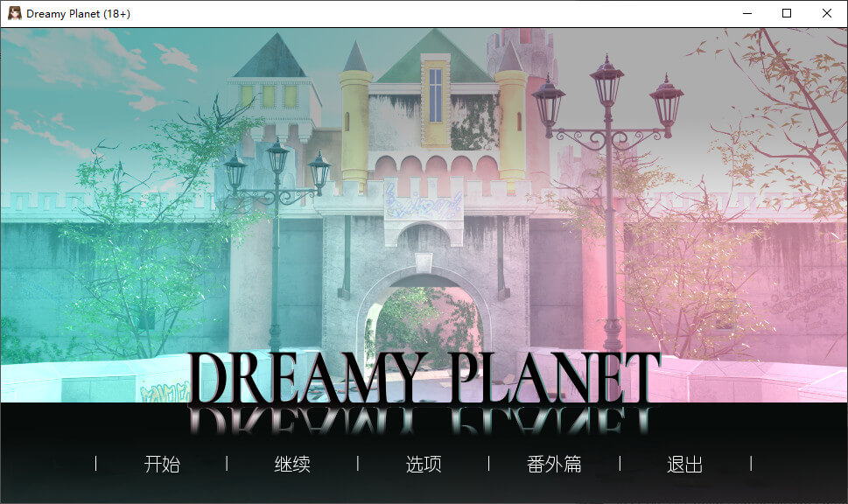Click the yellow turret left of center window
848x504 pixels.
[x=355, y=122]
